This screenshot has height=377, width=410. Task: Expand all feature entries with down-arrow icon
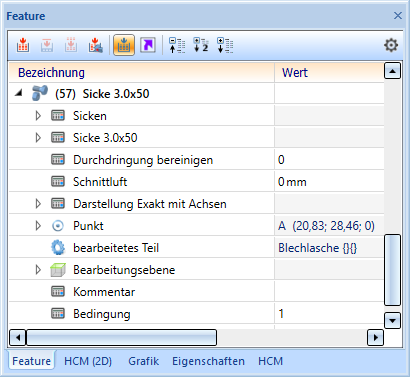(225, 45)
